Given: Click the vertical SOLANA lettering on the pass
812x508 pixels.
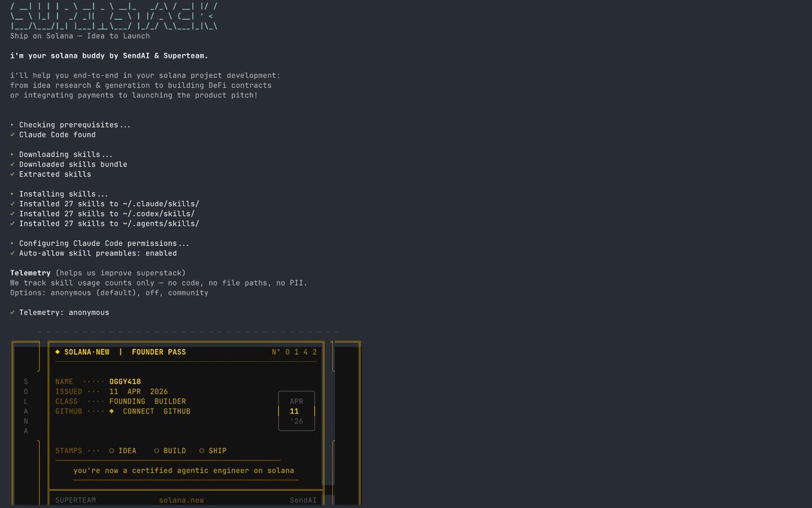Looking at the screenshot, I should [x=26, y=406].
